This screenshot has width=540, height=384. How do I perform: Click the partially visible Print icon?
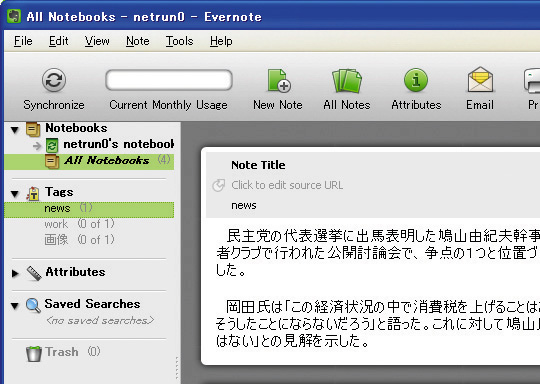(532, 81)
